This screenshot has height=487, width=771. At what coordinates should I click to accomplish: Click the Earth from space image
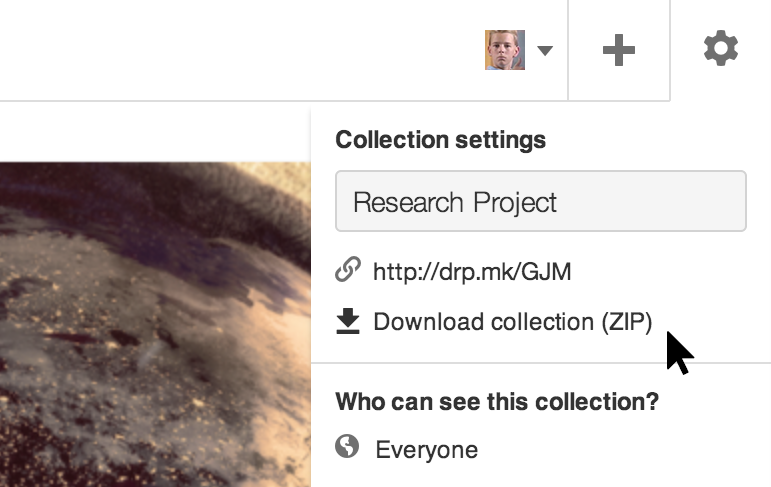coord(155,324)
